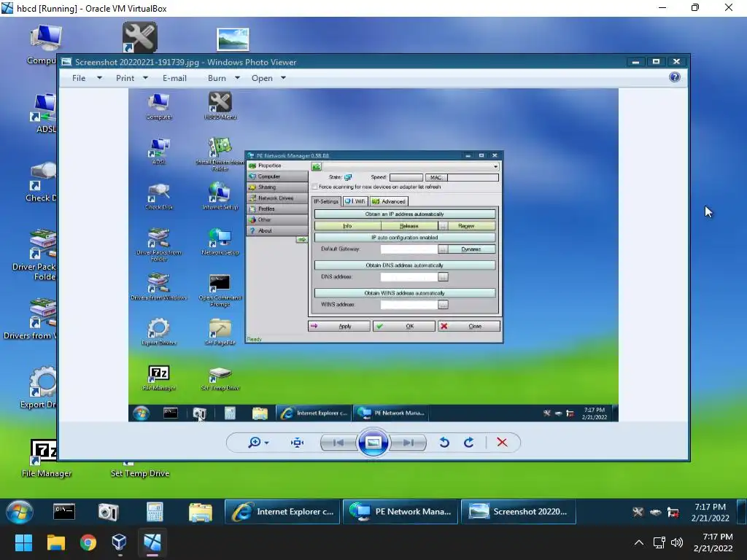
Task: Expand the host system tray hidden icons chevron
Action: point(639,542)
